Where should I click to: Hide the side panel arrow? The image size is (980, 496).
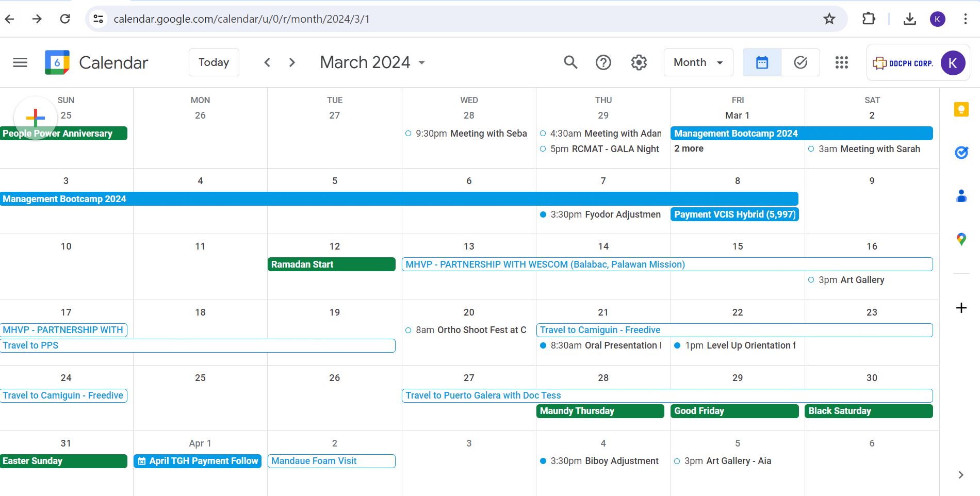960,475
